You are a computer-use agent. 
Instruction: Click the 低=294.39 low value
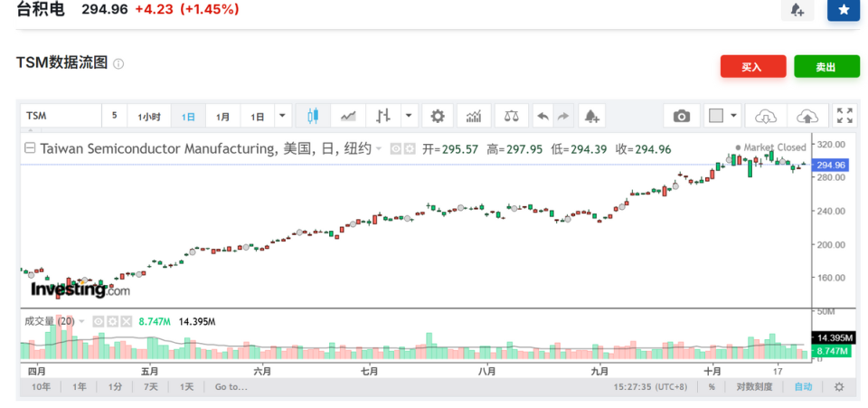point(579,149)
